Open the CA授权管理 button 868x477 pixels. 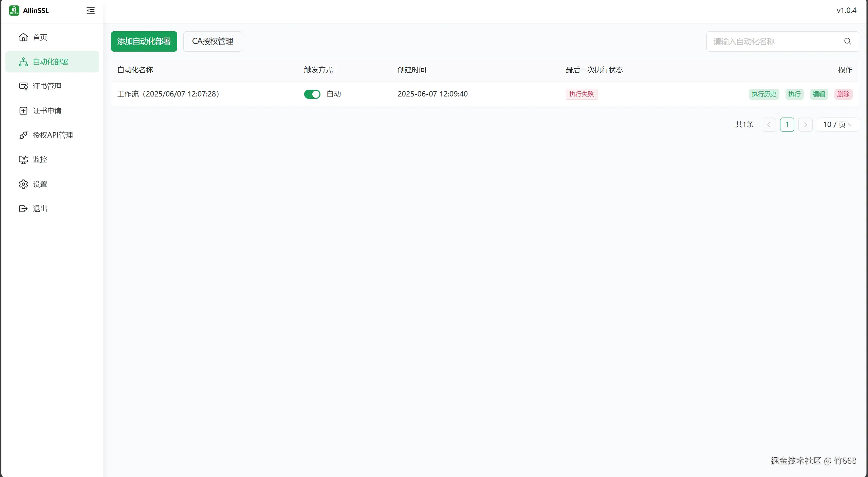(213, 41)
